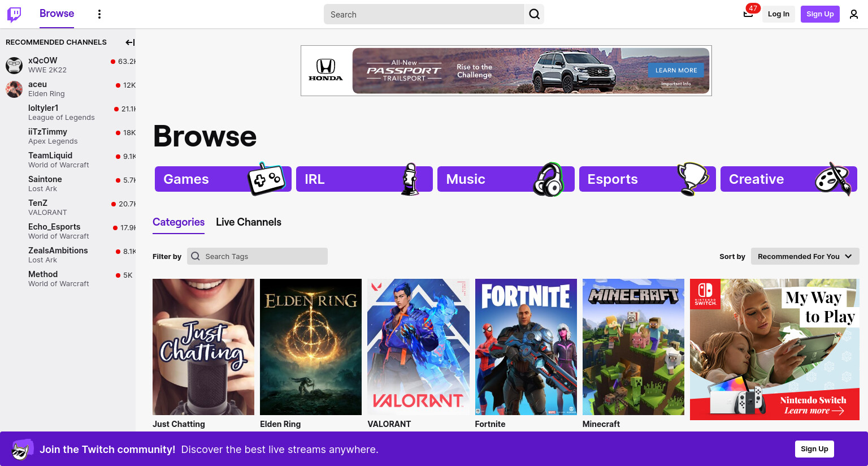Click Learn More on the Honda ad
Screen dimensions: 868x466
coord(676,70)
